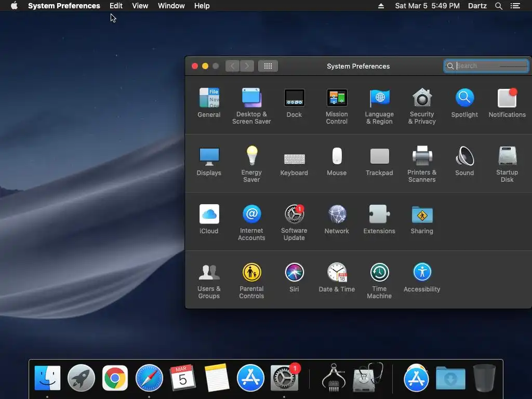Open the first App Store icon in Dock

tap(250, 378)
